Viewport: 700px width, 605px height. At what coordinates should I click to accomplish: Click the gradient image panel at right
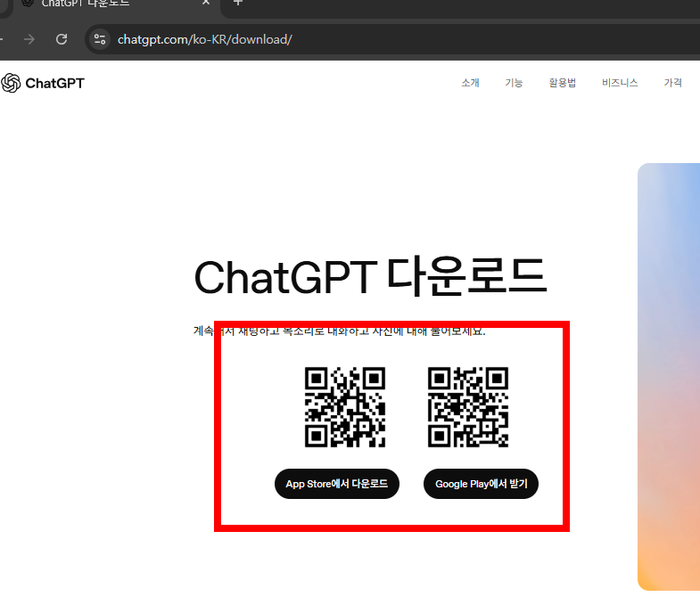pyautogui.click(x=669, y=377)
